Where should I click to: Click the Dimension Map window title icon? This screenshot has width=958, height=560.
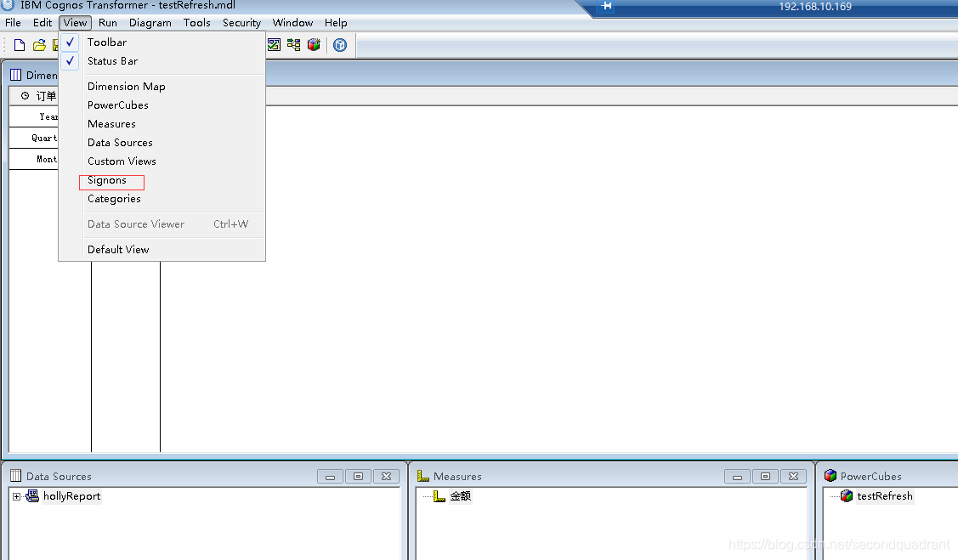(x=16, y=75)
